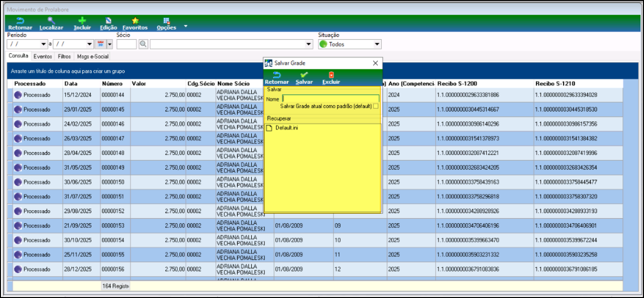Click the Sócio code input box
Viewport: 644px width, 298px height.
click(127, 44)
